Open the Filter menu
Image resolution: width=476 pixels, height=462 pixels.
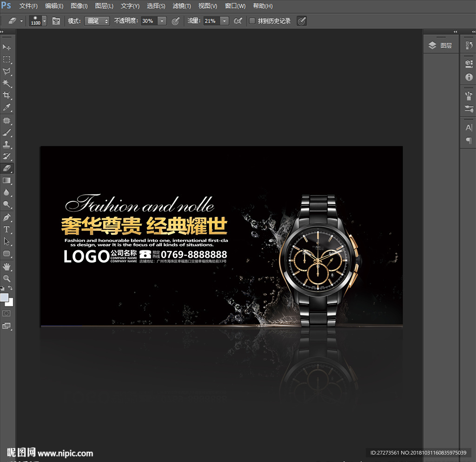point(182,6)
